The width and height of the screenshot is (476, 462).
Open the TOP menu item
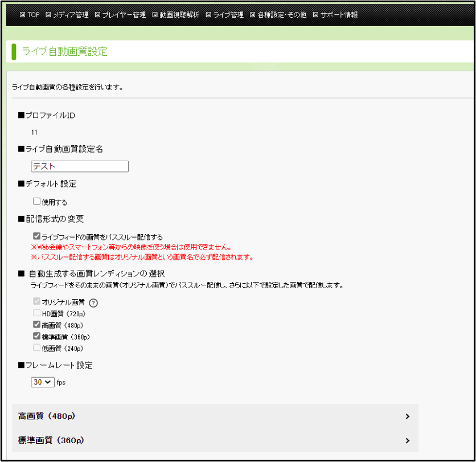pos(30,15)
